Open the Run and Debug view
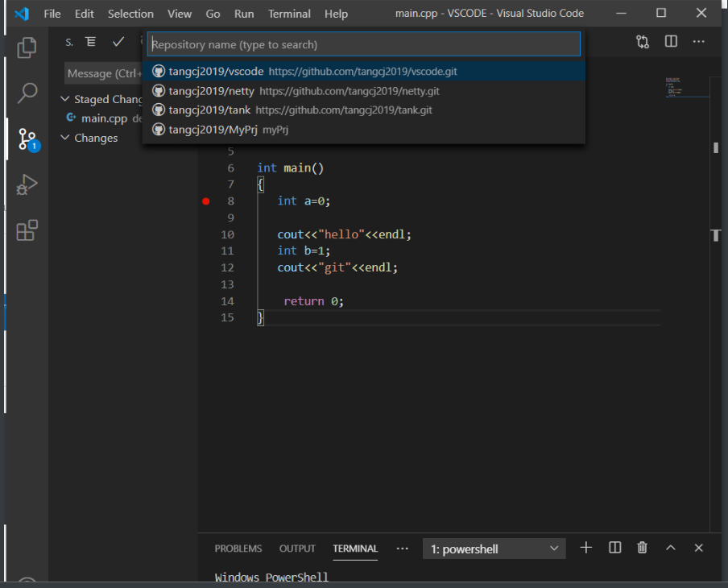 pyautogui.click(x=27, y=184)
